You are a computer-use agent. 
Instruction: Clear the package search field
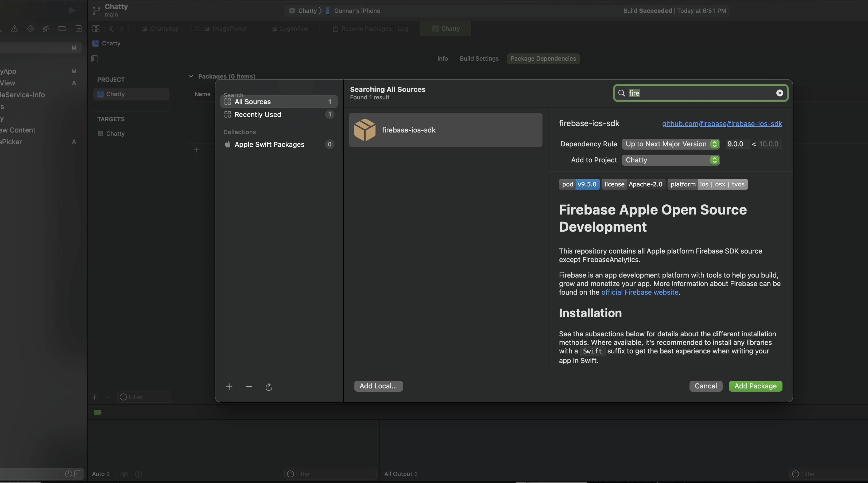[x=779, y=93]
